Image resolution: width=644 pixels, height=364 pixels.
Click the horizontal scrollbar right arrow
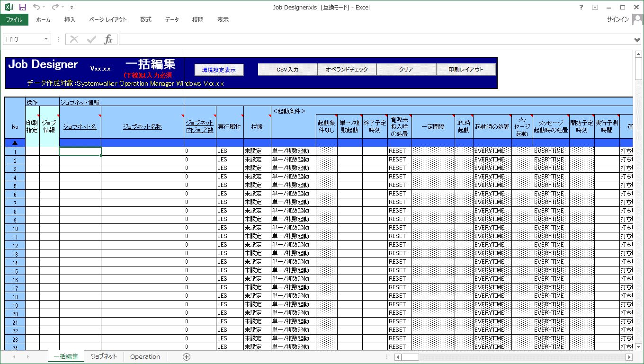tap(629, 357)
